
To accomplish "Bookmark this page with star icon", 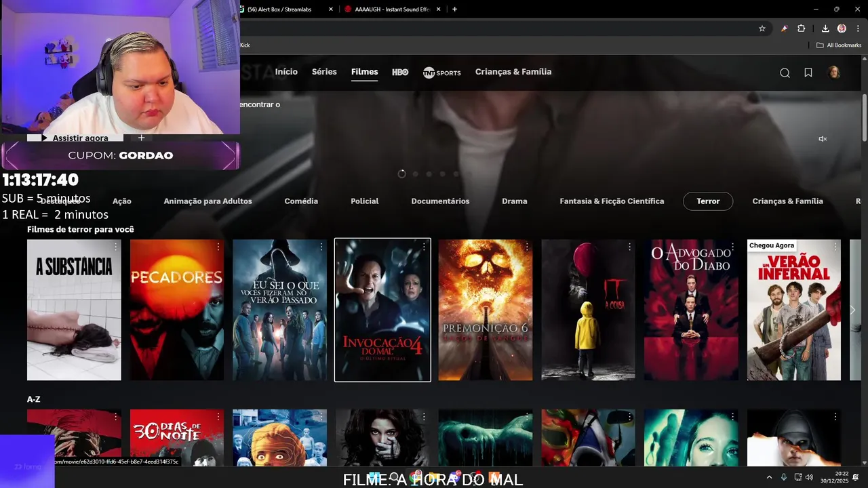I will [762, 28].
